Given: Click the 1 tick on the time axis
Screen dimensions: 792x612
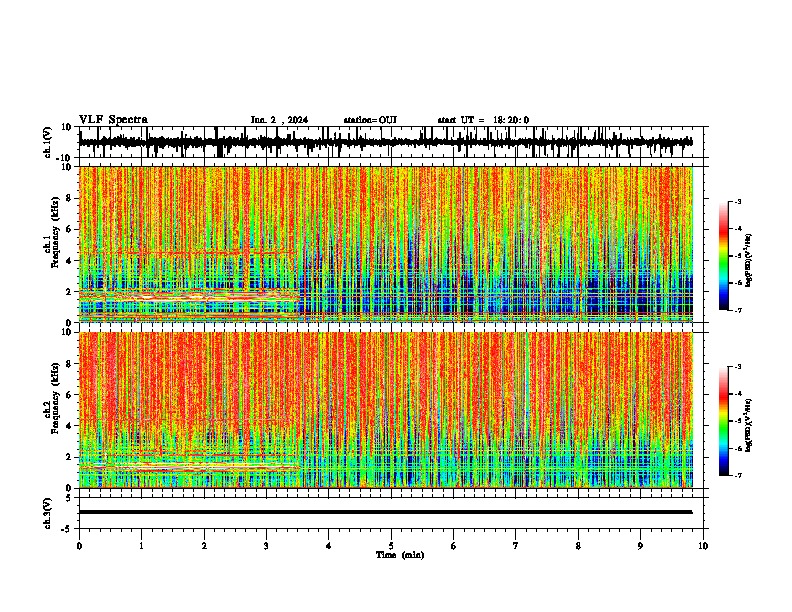Looking at the screenshot, I should [x=141, y=546].
